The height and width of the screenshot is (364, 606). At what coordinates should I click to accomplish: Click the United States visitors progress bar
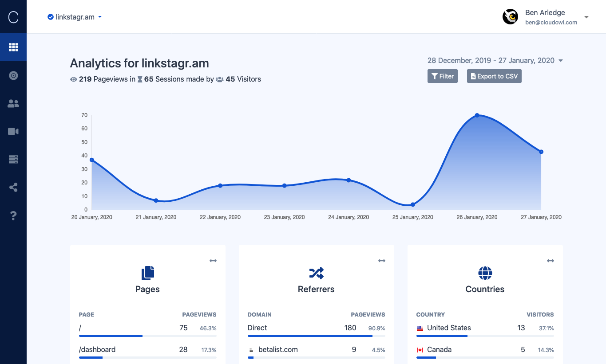[x=441, y=336]
